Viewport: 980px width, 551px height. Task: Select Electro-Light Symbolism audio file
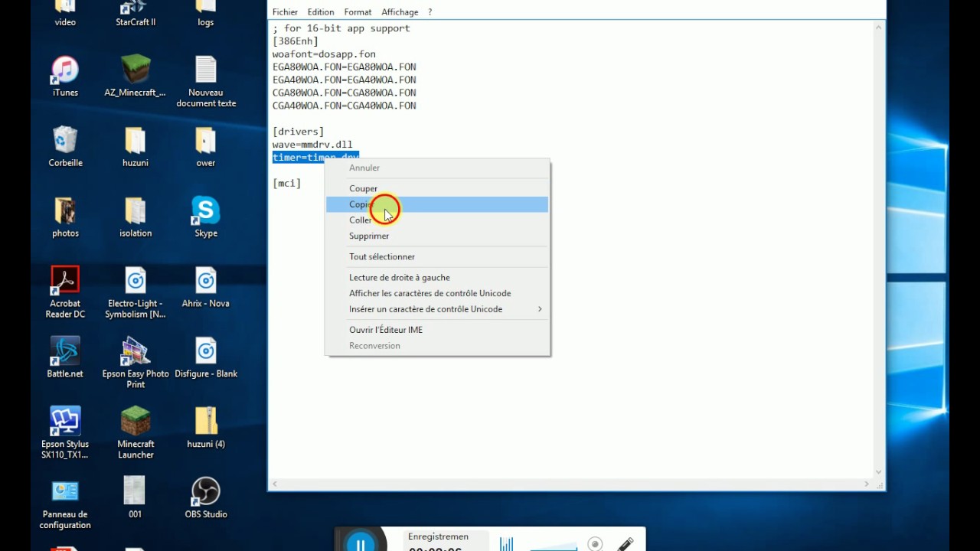point(136,292)
